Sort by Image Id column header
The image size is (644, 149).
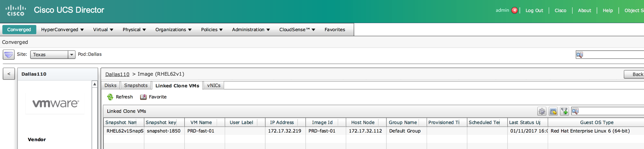click(326, 122)
